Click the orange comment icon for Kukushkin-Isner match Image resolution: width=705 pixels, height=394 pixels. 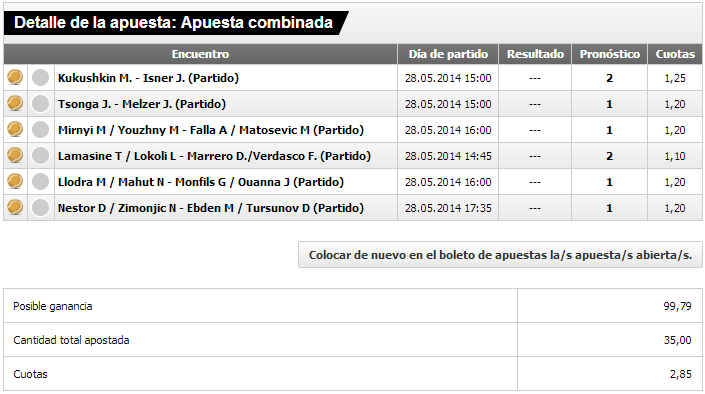pos(15,77)
